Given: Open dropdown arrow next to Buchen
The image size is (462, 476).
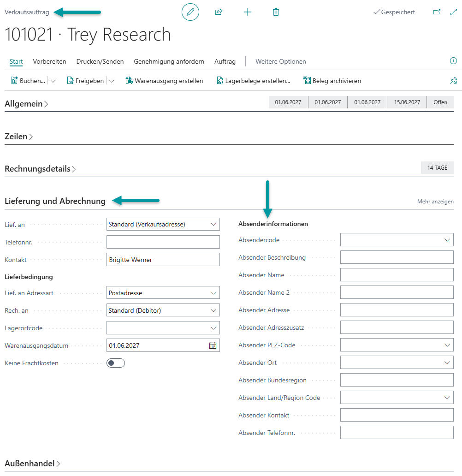Looking at the screenshot, I should [53, 81].
